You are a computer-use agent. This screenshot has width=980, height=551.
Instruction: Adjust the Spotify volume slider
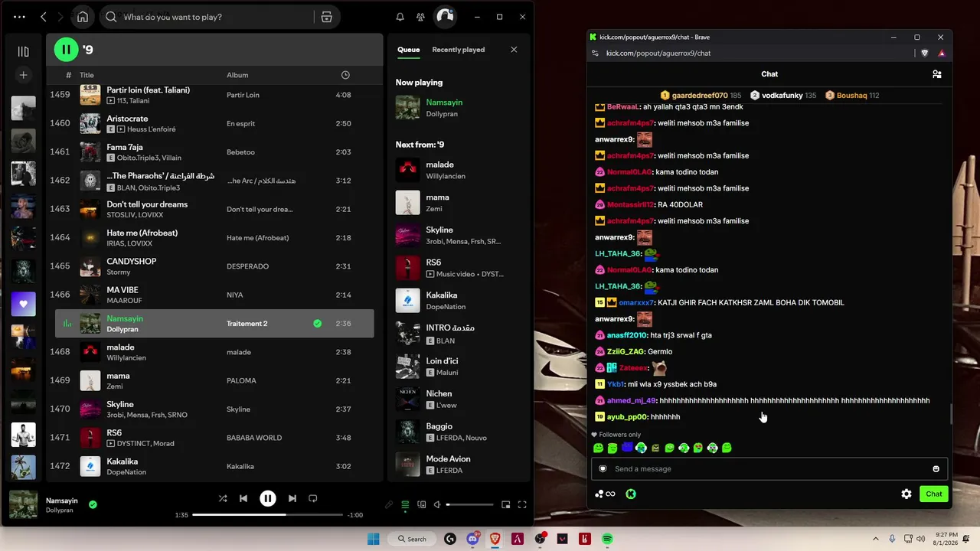[x=470, y=504]
